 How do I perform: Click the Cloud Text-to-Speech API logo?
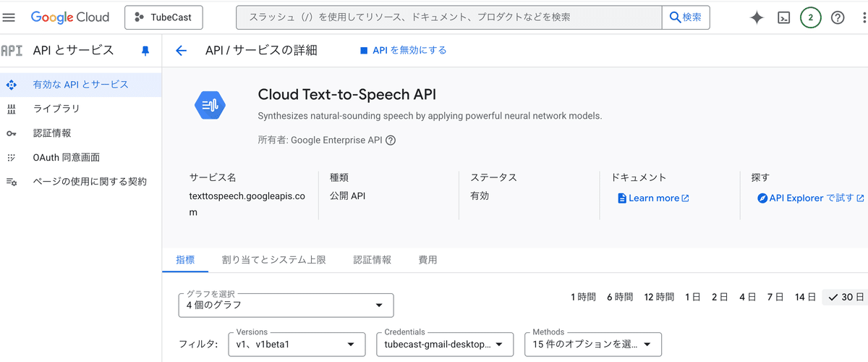coord(210,106)
